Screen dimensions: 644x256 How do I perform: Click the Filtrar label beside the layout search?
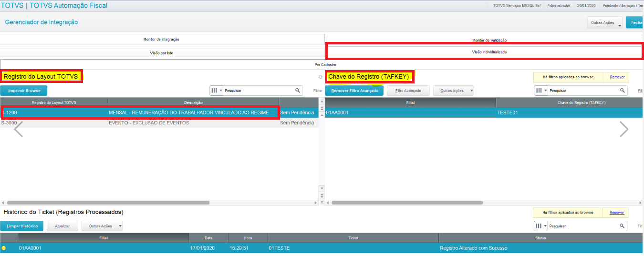(x=318, y=91)
